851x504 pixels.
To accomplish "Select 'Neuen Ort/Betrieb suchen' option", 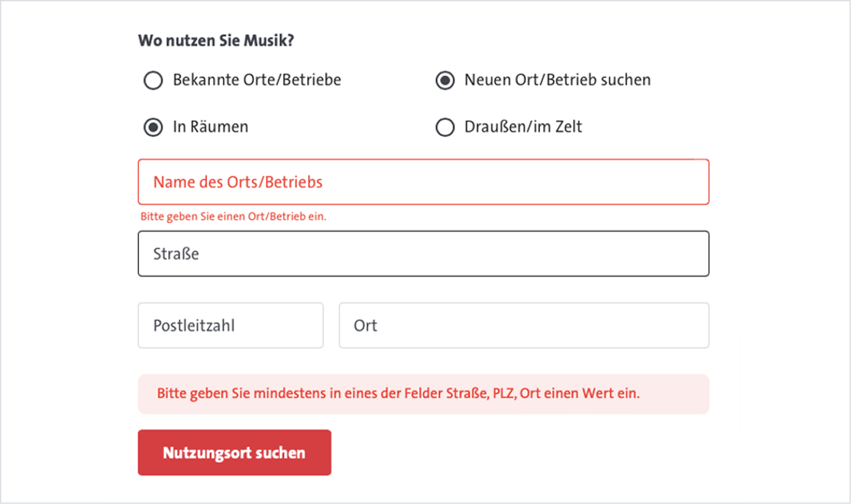I will (x=445, y=80).
